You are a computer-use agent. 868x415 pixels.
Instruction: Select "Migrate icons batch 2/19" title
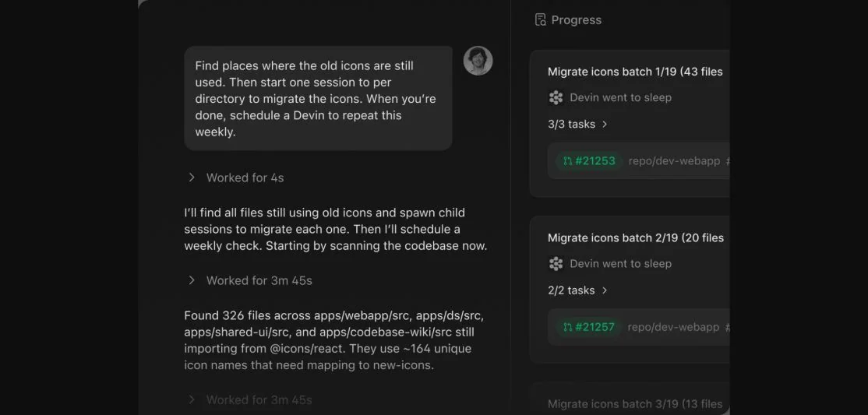coord(636,237)
